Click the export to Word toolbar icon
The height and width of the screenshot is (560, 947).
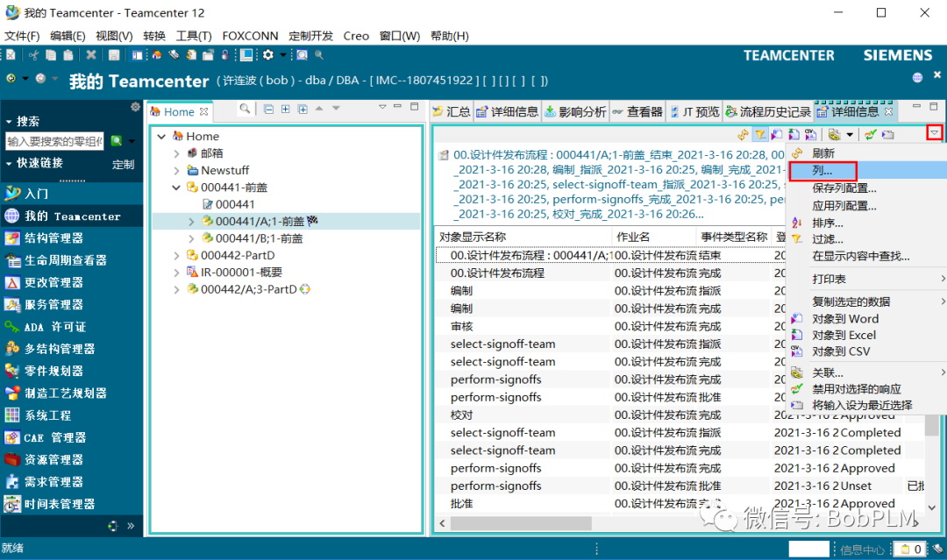point(777,135)
